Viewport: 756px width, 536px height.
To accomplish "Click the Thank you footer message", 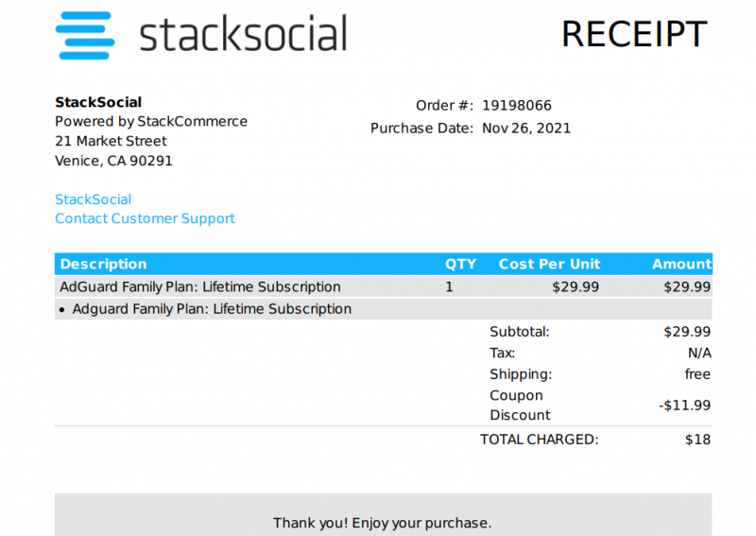I will tap(383, 523).
